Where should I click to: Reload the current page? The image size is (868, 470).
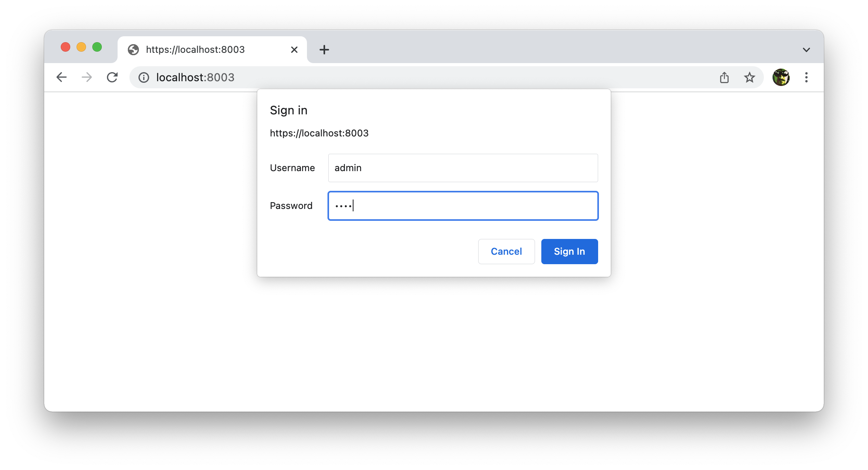point(112,77)
